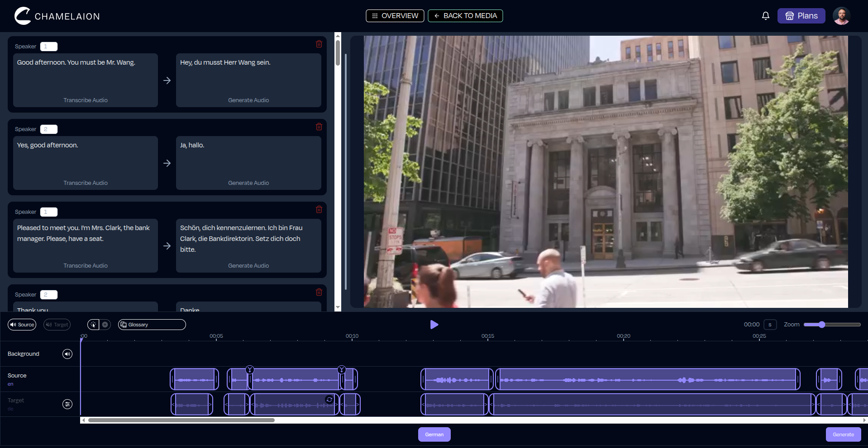The image size is (868, 448).
Task: Click the arrow between 'Good afternoon' and 'Hey, du musst'
Action: coord(167,80)
